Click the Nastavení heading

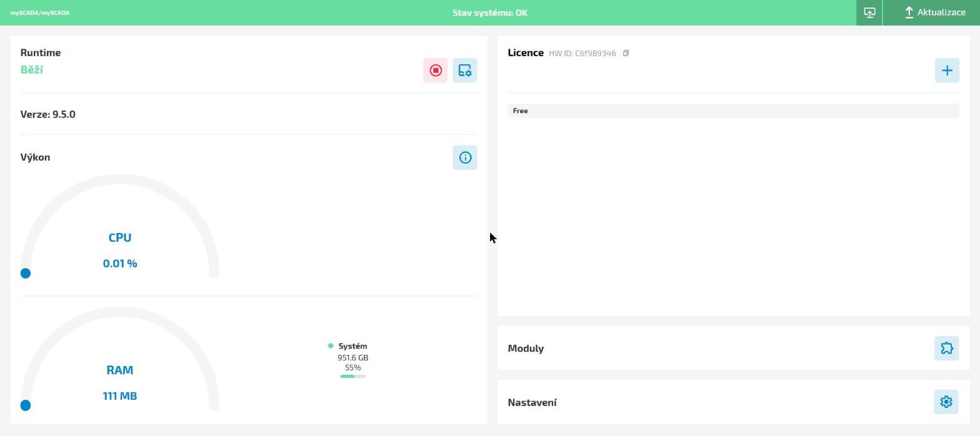(x=532, y=402)
